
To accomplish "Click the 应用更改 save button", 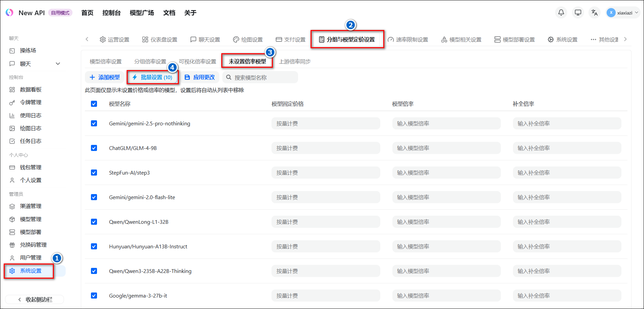I will tap(200, 77).
